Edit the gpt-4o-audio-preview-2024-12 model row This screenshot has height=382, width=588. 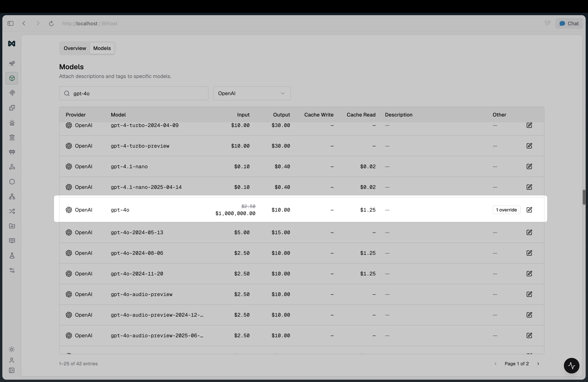pos(529,315)
